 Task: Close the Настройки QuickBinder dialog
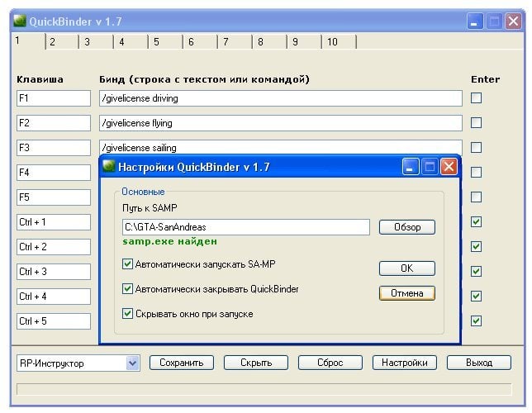pos(449,167)
